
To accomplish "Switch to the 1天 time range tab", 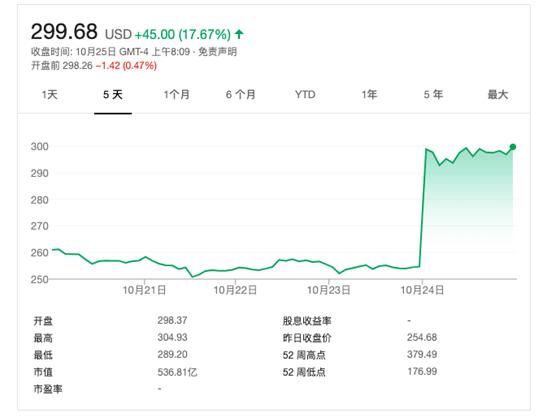I will pyautogui.click(x=50, y=95).
